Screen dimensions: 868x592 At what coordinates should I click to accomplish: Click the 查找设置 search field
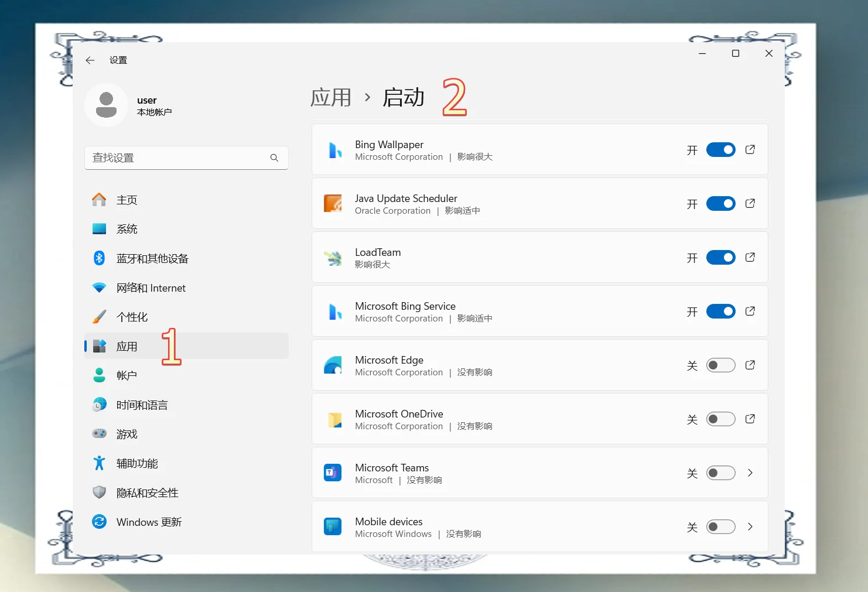(x=179, y=158)
